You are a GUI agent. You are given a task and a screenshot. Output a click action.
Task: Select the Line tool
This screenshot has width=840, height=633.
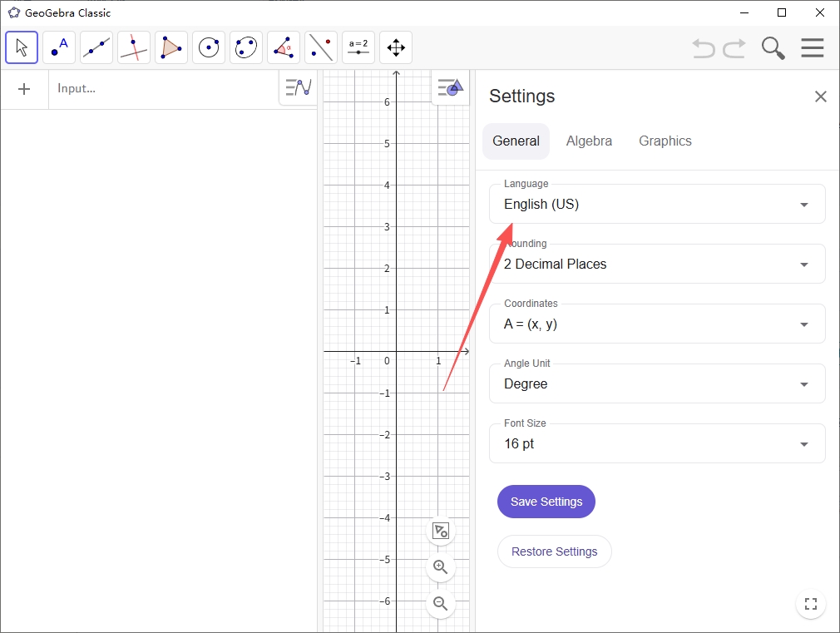tap(96, 47)
